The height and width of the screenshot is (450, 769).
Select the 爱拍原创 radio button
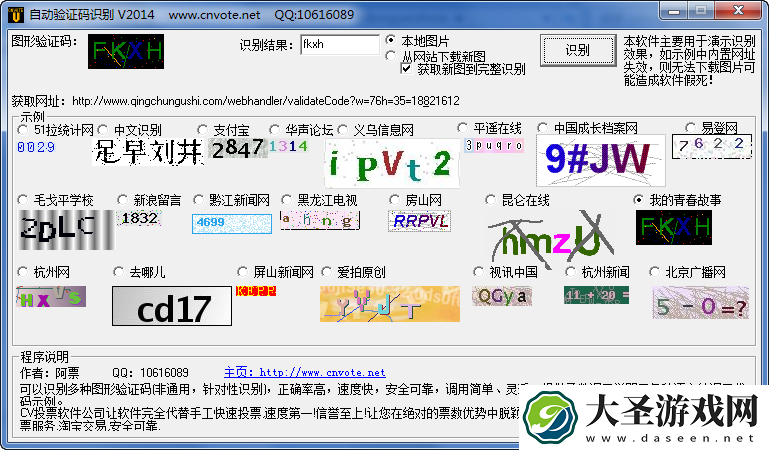coord(327,272)
